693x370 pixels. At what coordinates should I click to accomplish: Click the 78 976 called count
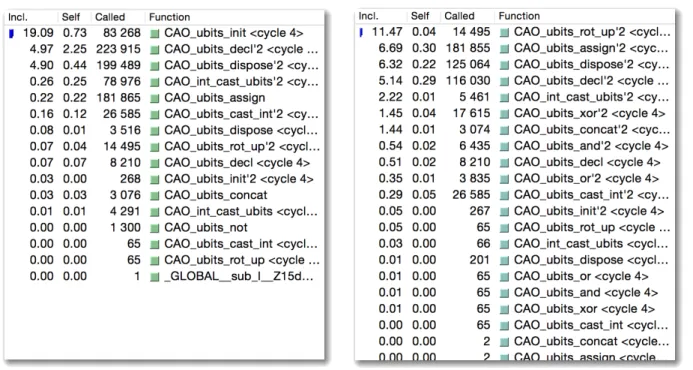click(x=122, y=82)
